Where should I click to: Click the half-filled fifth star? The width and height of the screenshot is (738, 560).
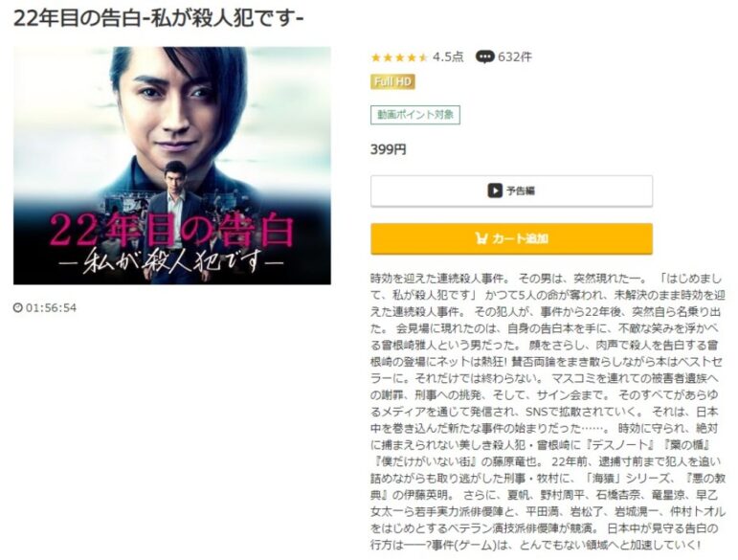click(423, 57)
